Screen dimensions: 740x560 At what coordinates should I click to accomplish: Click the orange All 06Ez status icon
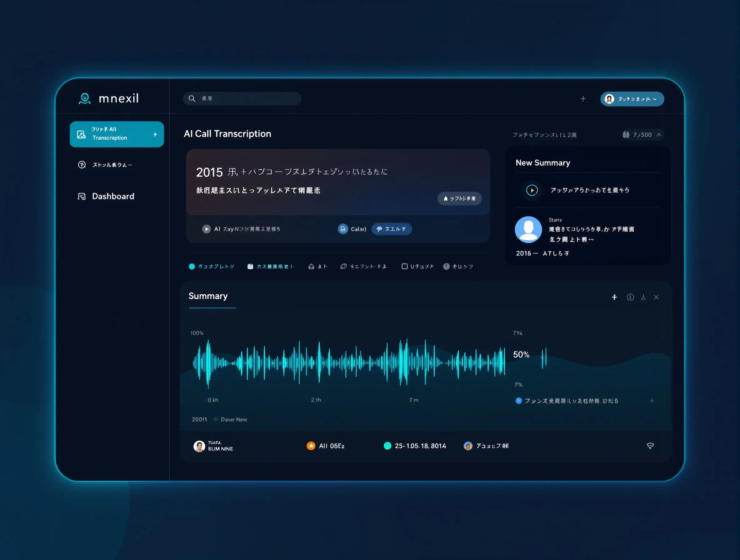[x=311, y=446]
